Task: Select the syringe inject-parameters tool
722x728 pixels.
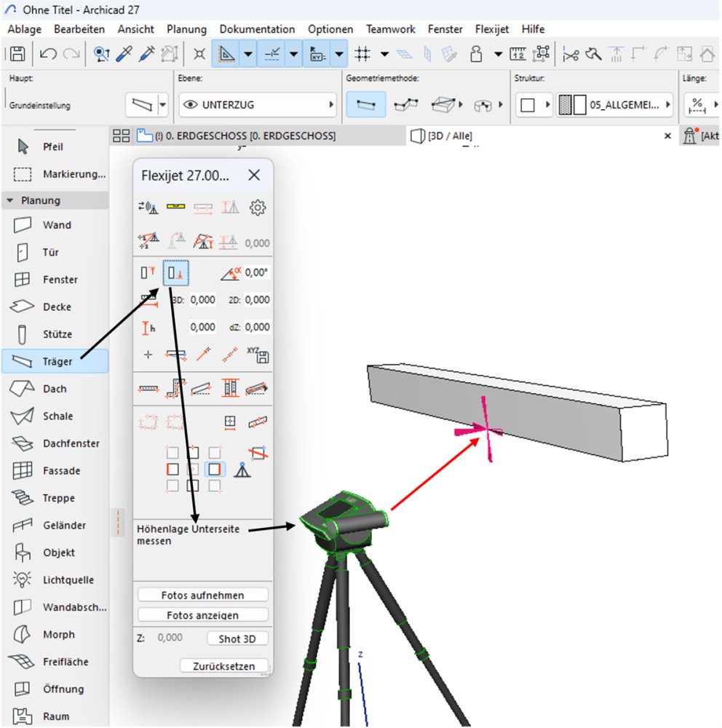Action: pos(147,54)
